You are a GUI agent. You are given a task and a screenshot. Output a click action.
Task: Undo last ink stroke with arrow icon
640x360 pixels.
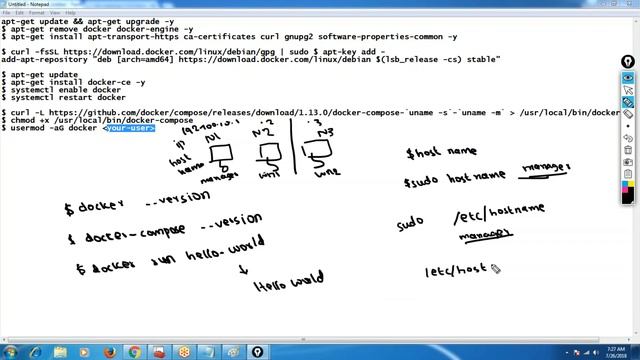[x=628, y=138]
